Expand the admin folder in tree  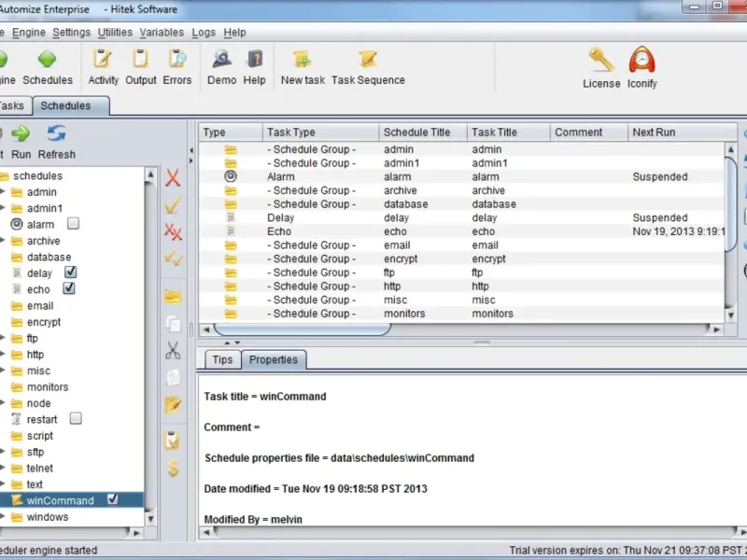click(x=3, y=192)
